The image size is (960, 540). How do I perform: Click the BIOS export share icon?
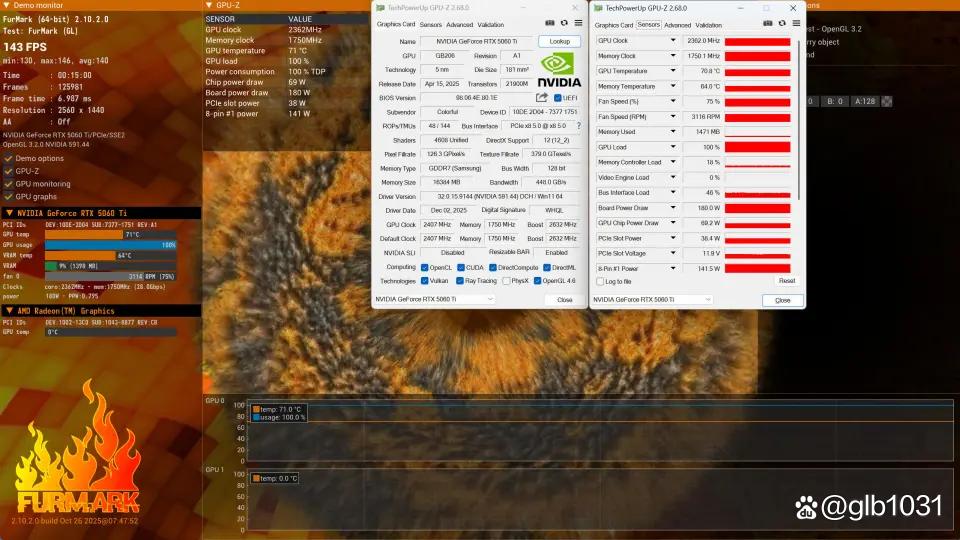coord(541,97)
